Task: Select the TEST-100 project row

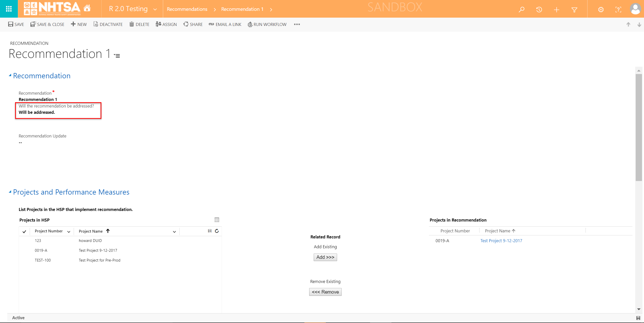Action: click(x=99, y=260)
